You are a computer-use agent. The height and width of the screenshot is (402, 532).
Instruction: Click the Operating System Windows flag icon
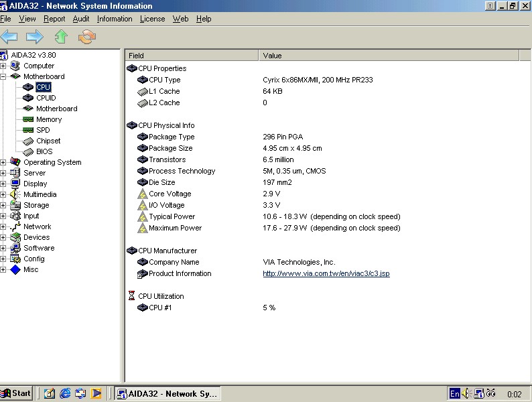[15, 162]
